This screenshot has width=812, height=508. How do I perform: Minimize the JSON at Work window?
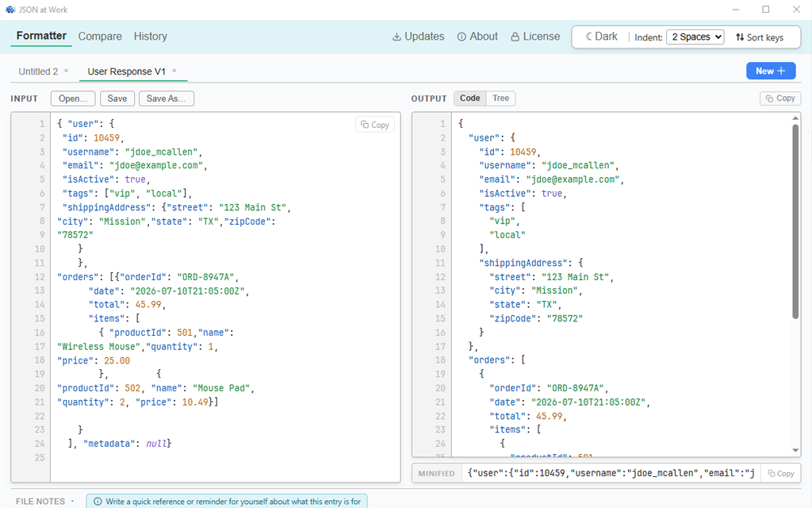click(x=736, y=10)
